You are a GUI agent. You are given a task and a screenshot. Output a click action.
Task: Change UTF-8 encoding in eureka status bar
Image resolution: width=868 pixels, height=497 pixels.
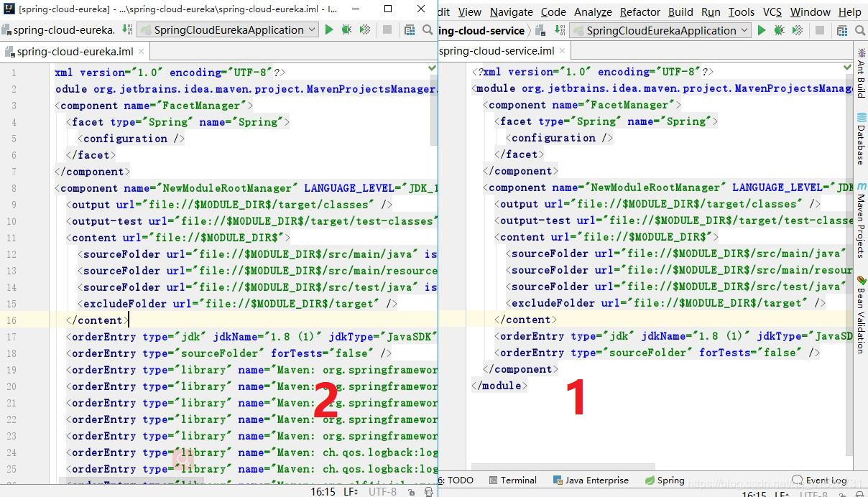[382, 492]
